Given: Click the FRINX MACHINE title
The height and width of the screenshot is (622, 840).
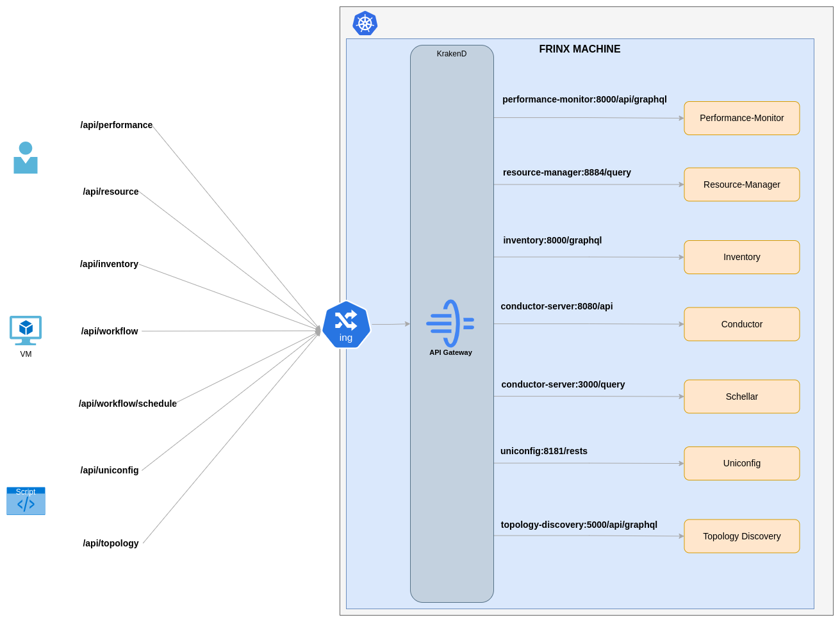Looking at the screenshot, I should click(x=580, y=49).
